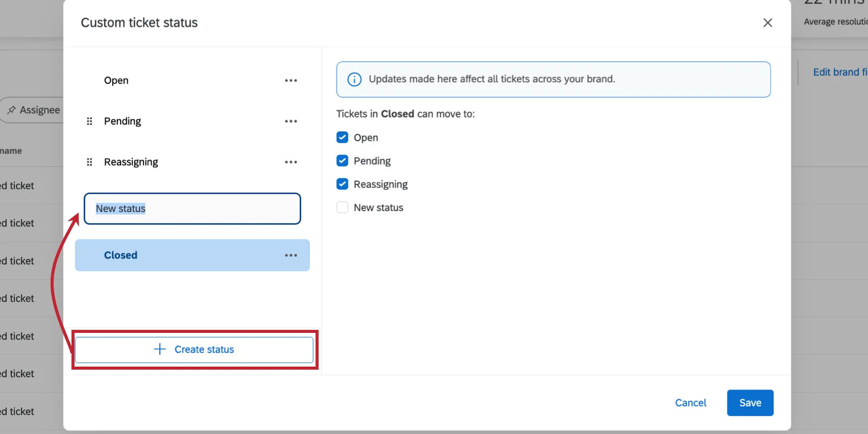This screenshot has height=434, width=868.
Task: Select the Closed status row
Action: coord(192,255)
